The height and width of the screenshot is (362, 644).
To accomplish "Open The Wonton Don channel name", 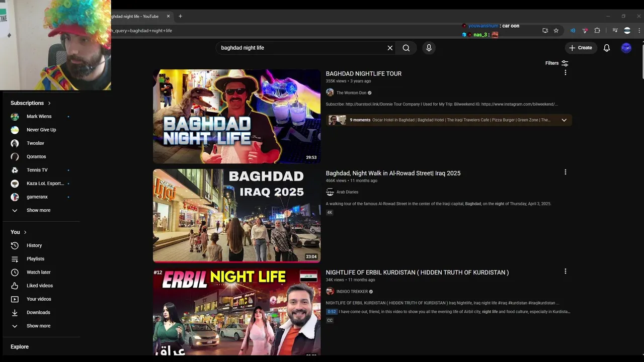I will tap(351, 93).
